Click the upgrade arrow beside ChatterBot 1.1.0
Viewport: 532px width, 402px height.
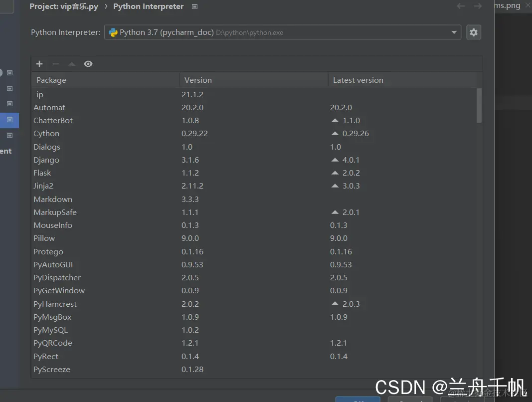[335, 121]
